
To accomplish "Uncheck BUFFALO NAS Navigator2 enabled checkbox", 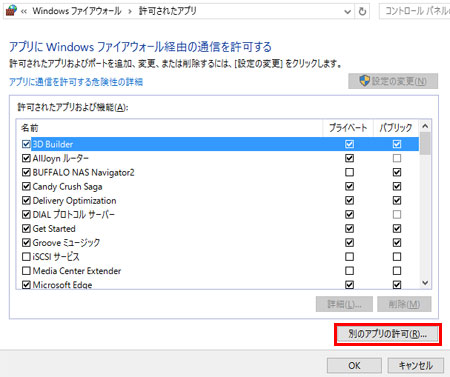I will click(26, 172).
